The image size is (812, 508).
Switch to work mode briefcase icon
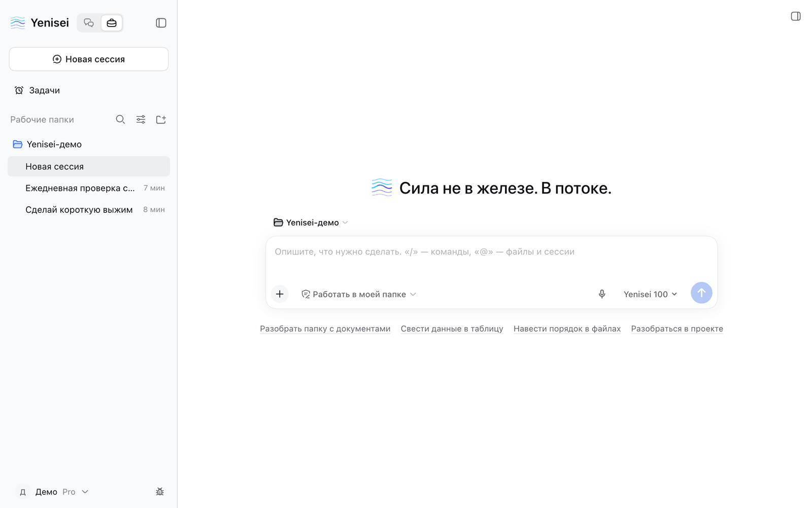112,23
